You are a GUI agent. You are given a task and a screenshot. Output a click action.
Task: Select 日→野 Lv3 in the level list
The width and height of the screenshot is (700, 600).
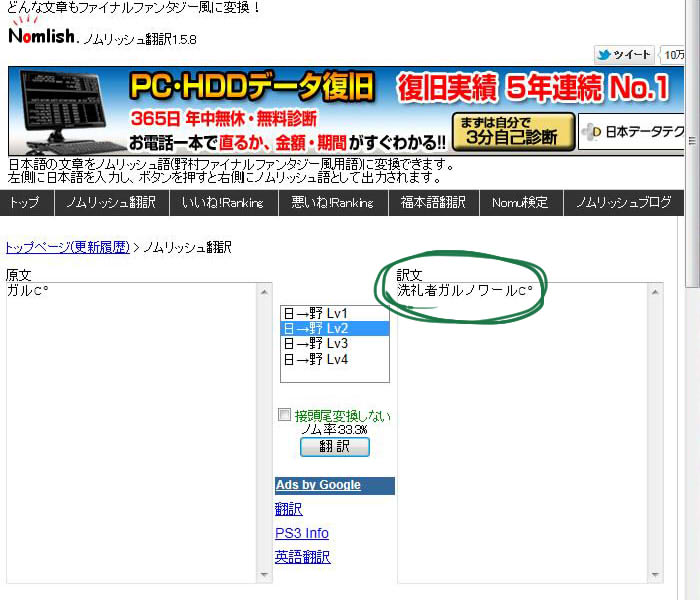(x=334, y=344)
